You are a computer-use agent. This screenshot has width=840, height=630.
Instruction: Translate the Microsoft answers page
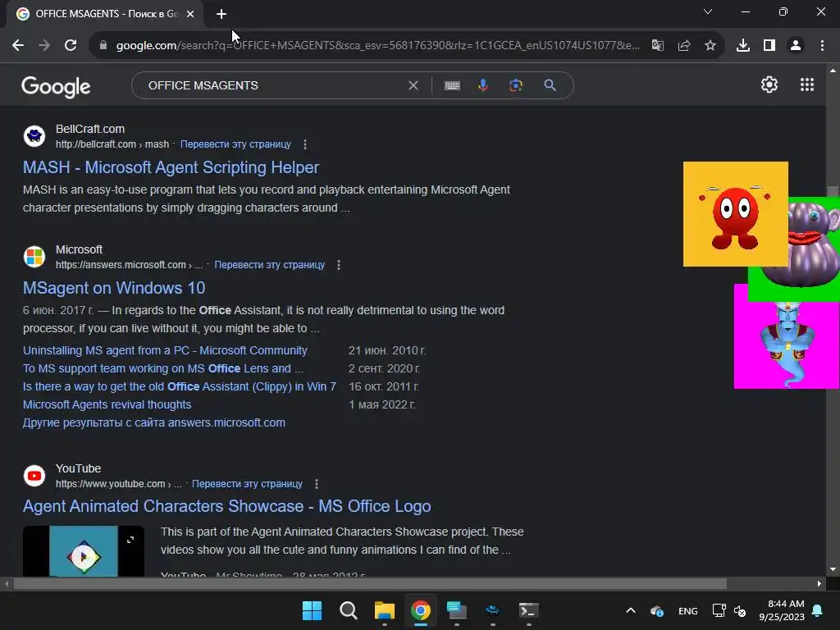point(269,265)
